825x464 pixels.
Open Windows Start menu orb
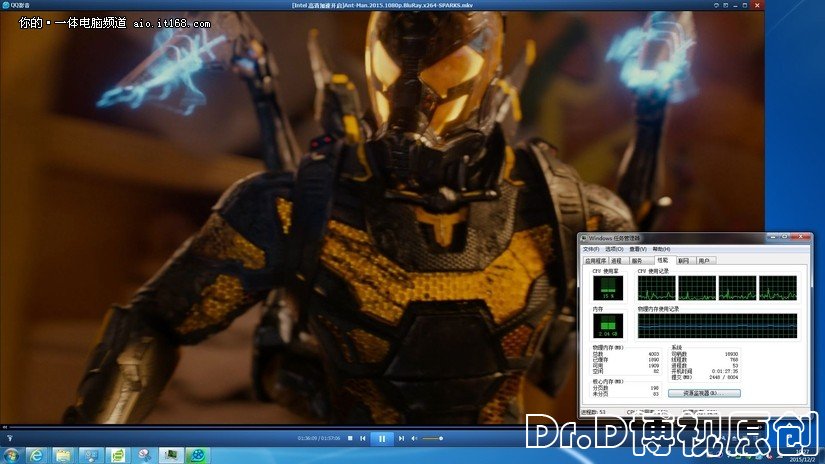(x=11, y=455)
